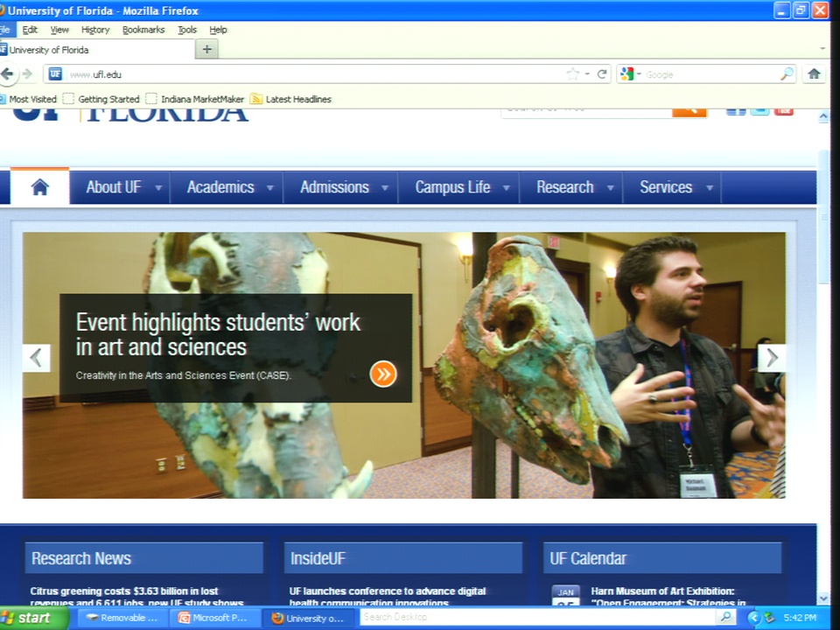Expand the Services dropdown arrow
840x630 pixels.
coord(710,188)
